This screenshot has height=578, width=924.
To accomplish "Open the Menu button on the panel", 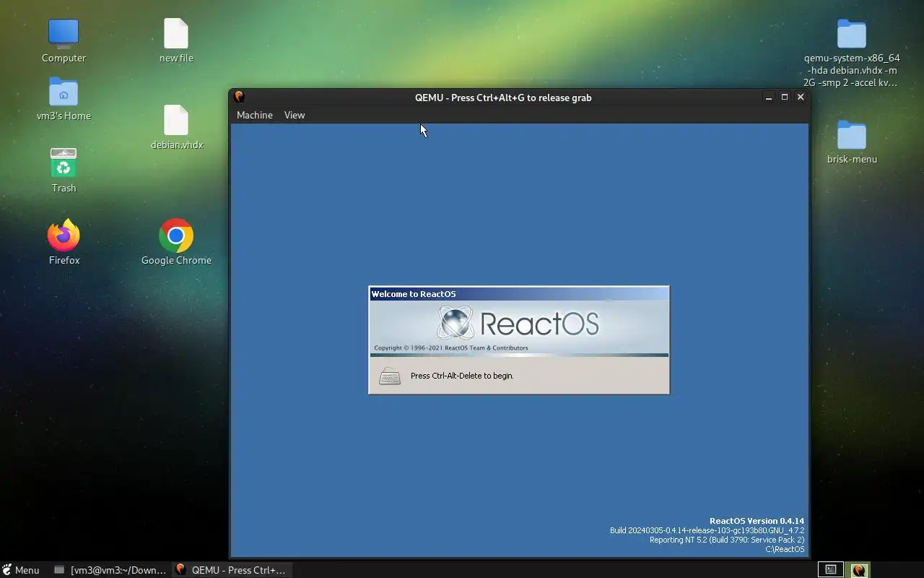I will tap(20, 570).
